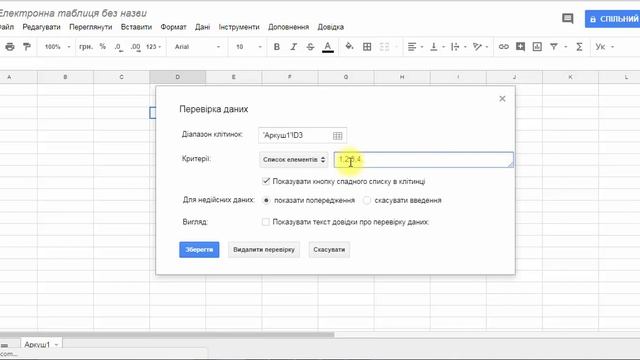Open the Ук input language dropdown

coord(604,47)
